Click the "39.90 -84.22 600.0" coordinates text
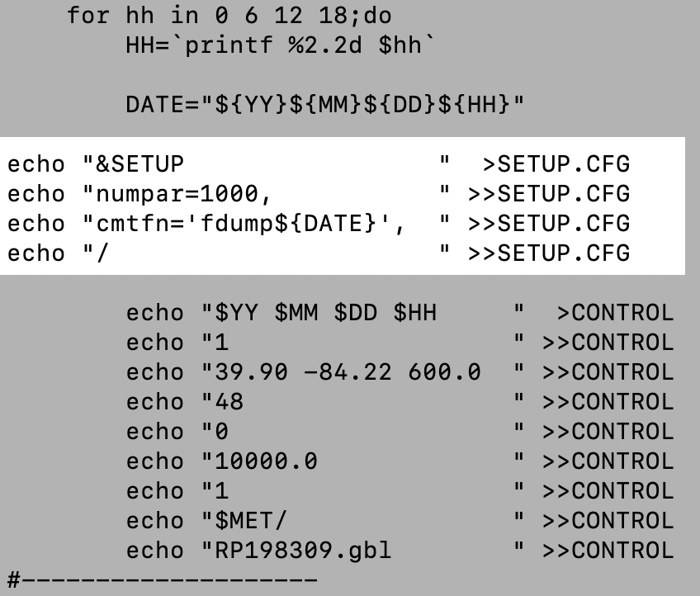The height and width of the screenshot is (596, 700). click(x=347, y=372)
